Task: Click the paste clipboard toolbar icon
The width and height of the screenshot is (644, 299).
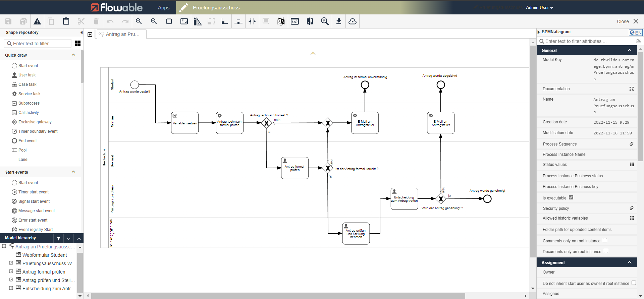Action: tap(66, 21)
